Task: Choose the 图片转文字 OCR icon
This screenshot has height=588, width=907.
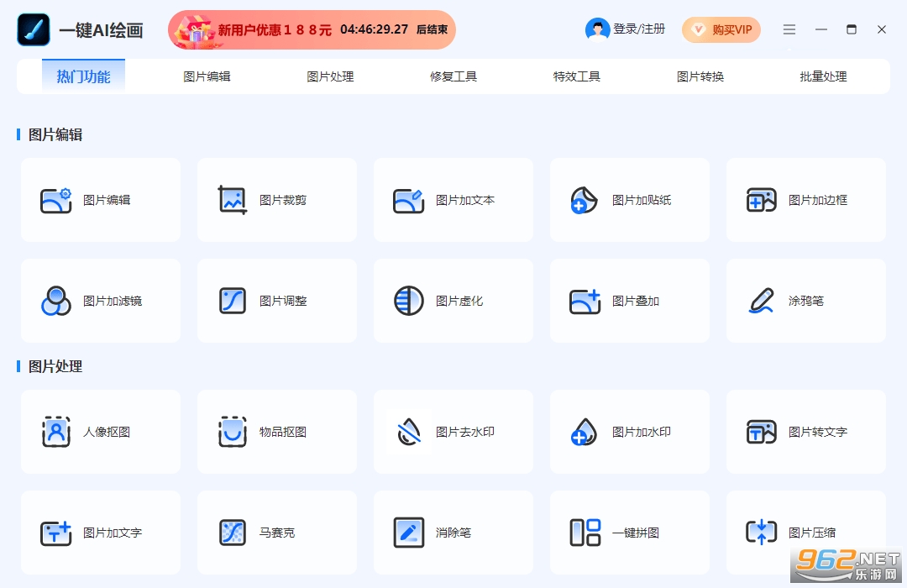Action: [761, 432]
